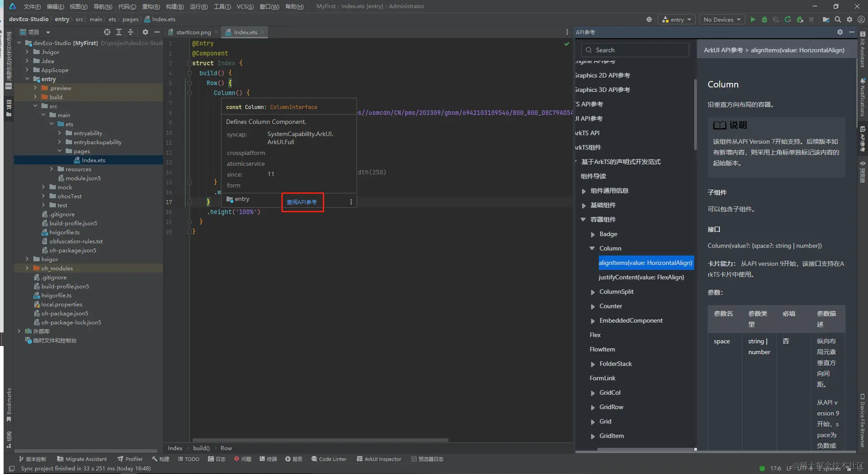Viewport: 868px width, 474px height.
Task: Click the locate target icon in project panel
Action: point(107,32)
